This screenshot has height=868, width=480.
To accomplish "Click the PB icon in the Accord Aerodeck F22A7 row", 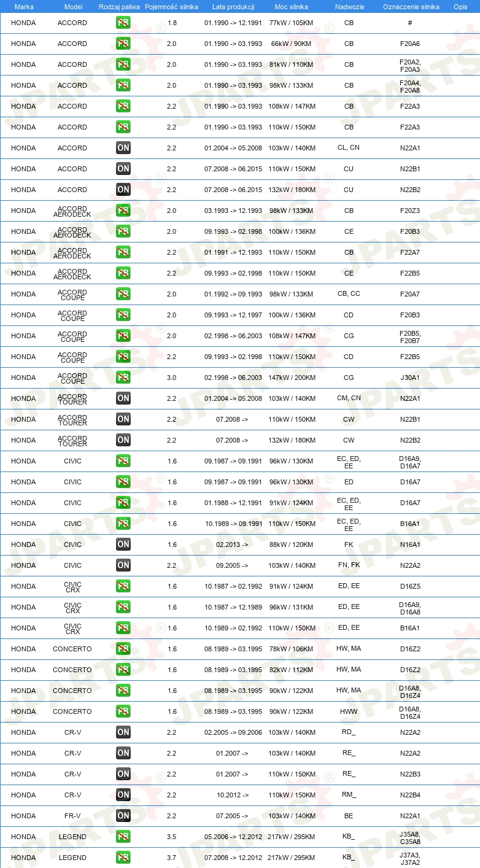I will click(x=123, y=252).
